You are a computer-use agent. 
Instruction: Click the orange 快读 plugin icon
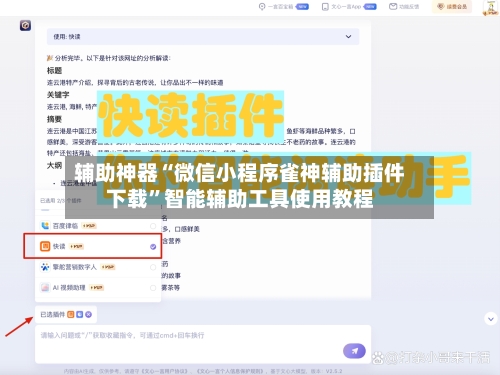(x=45, y=246)
